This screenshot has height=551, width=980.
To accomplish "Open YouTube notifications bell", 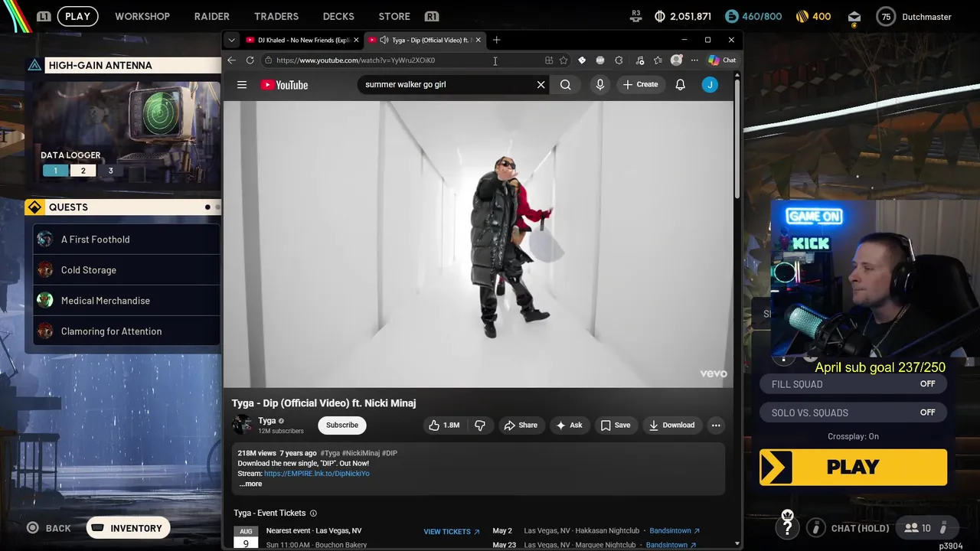I will (x=680, y=84).
